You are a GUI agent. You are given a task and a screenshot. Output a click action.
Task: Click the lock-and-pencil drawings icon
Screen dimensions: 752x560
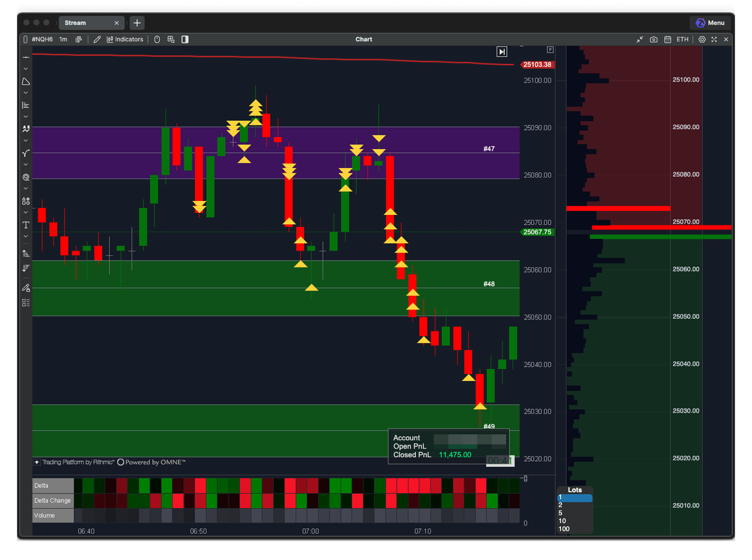click(26, 288)
